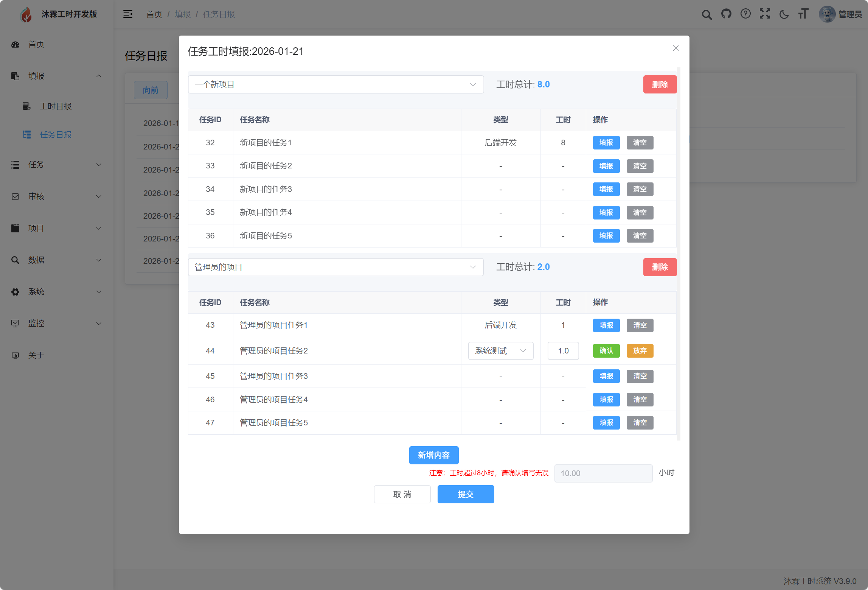The image size is (868, 590).
Task: Click the 新增内容 button
Action: [434, 455]
